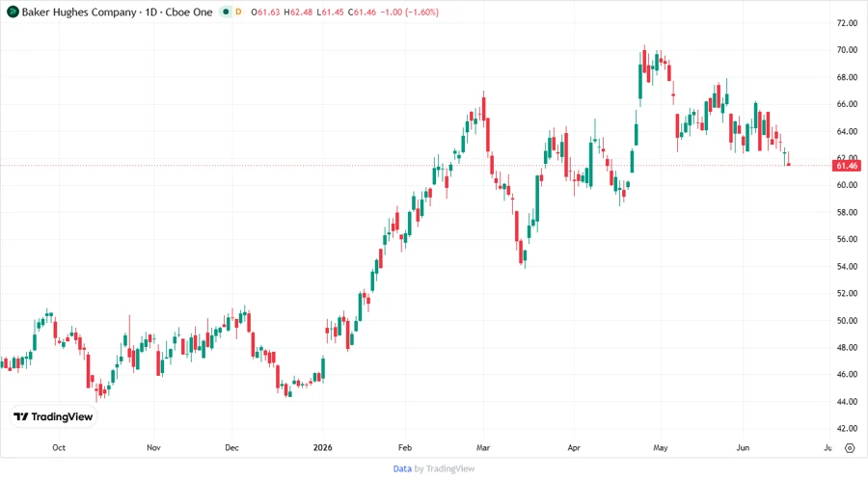This screenshot has width=868, height=480.
Task: Click the orange D delayed-data indicator
Action: pos(238,12)
